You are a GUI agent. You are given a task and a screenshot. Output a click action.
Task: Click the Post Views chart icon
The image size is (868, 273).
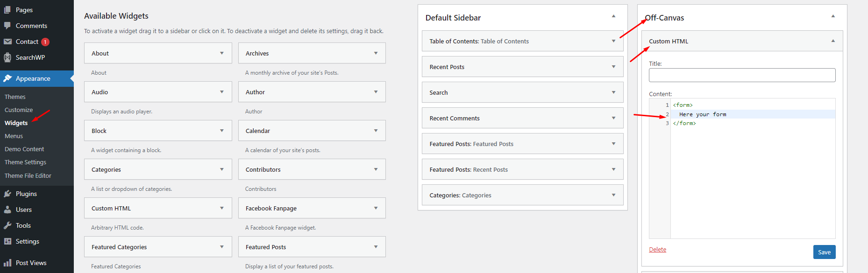coord(7,263)
